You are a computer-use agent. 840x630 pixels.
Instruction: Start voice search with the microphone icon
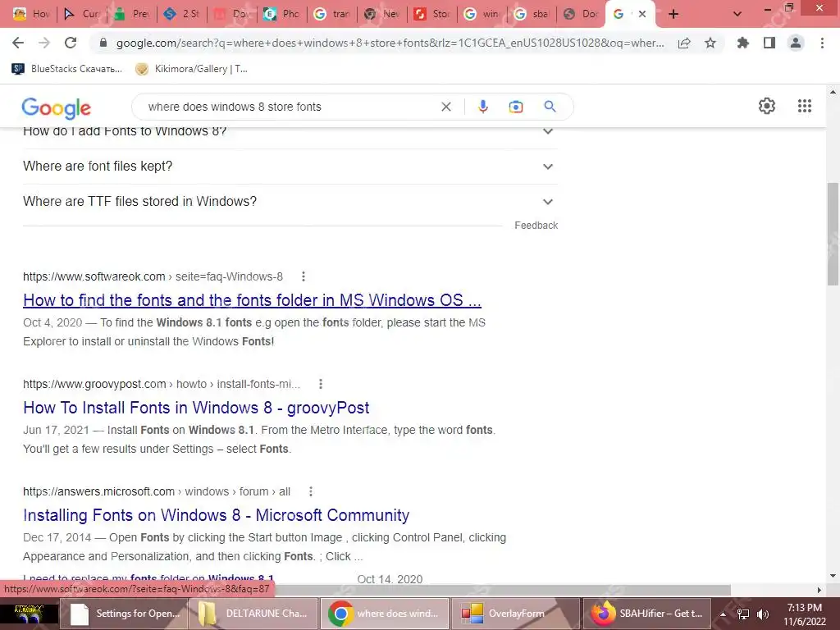click(482, 107)
